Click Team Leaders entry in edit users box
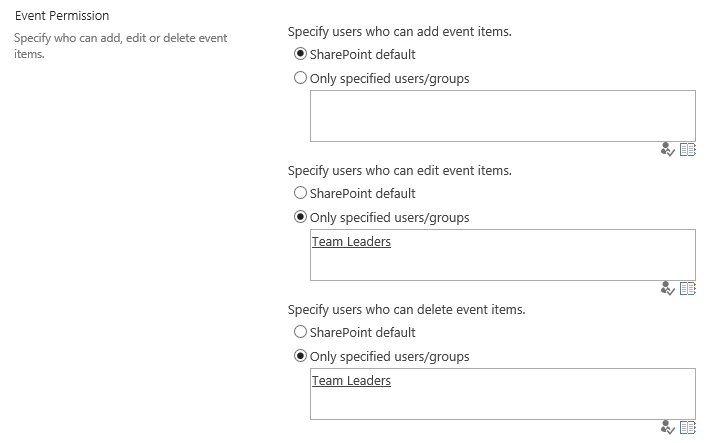The image size is (711, 443). [x=351, y=242]
